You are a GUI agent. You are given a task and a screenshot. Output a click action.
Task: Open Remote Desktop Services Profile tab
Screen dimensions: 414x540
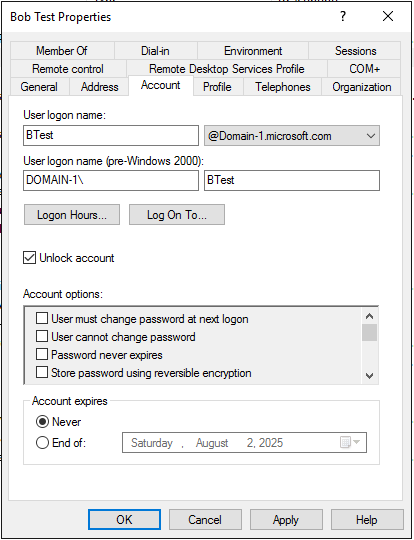227,69
